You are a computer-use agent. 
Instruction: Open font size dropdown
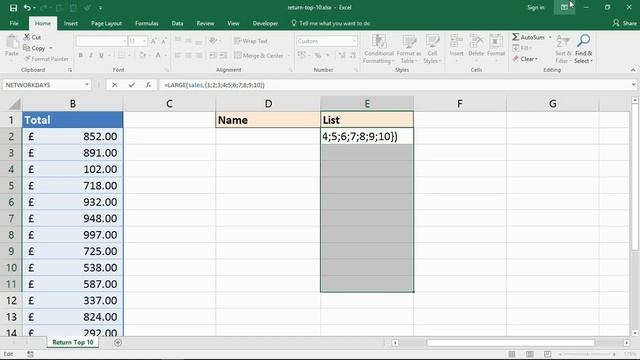coord(144,41)
